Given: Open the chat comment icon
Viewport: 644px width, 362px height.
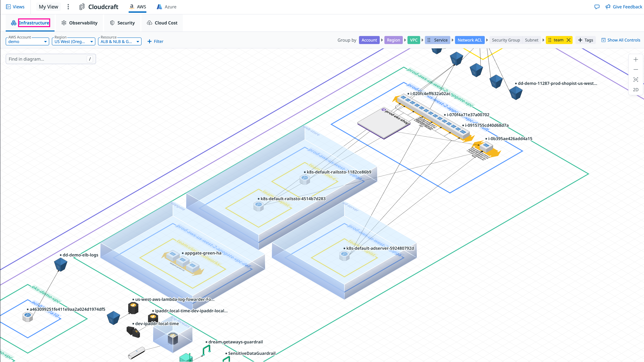Looking at the screenshot, I should tap(597, 7).
